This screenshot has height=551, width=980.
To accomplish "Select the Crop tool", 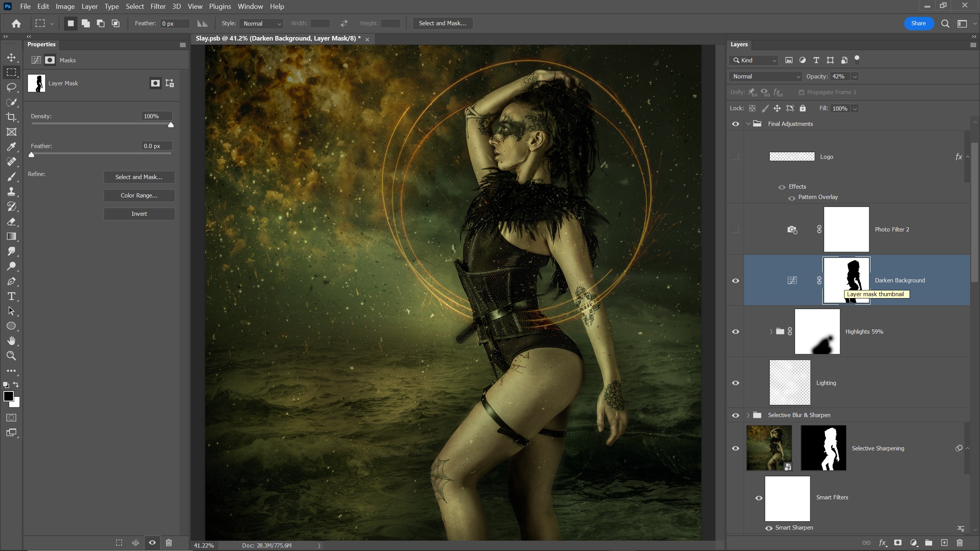I will tap(11, 117).
